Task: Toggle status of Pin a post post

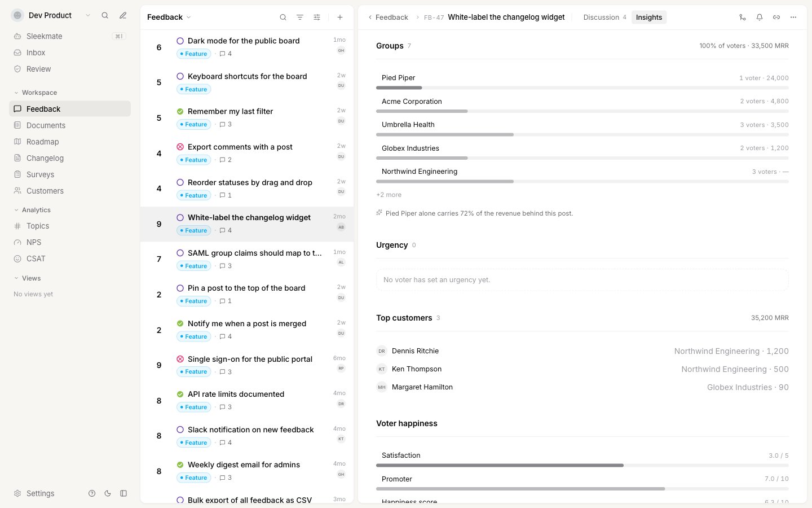Action: tap(180, 288)
